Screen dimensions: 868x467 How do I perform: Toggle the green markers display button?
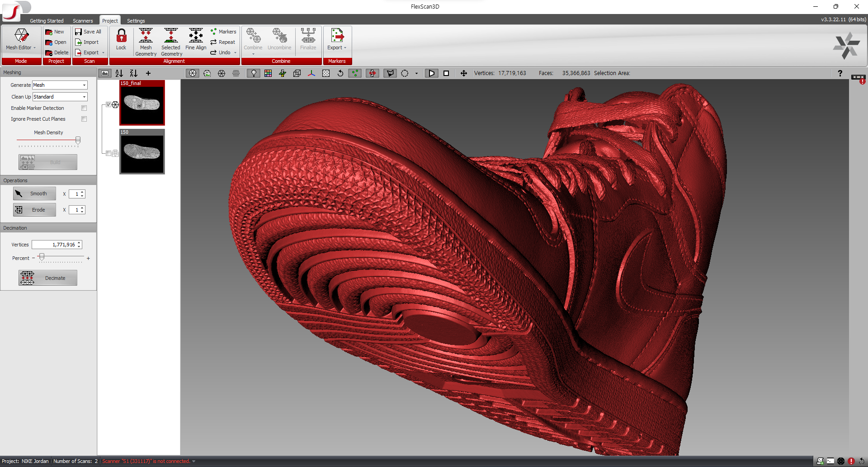[355, 73]
